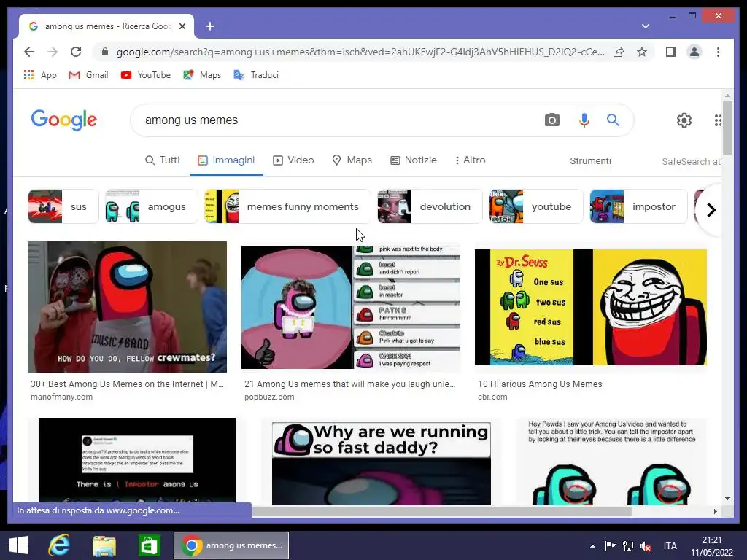Screen dimensions: 747x560
Task: Open the pink crewmate chat meme image
Action: tap(351, 307)
